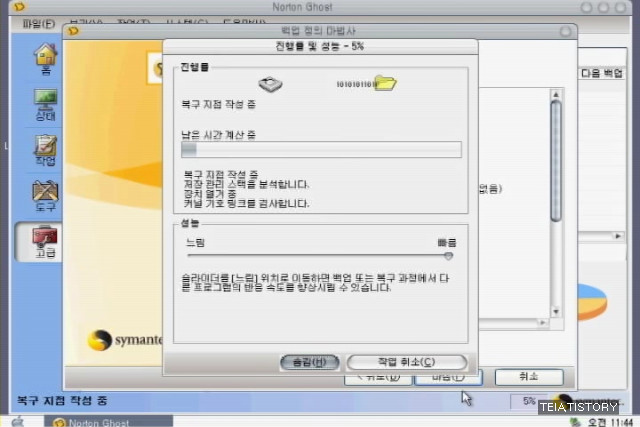This screenshot has width=640, height=427.
Task: Open the system start icon on taskbar
Action: [18, 422]
